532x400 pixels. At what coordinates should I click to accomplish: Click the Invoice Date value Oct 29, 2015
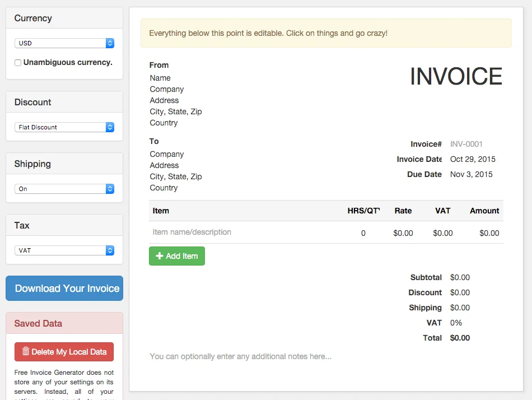coord(473,159)
